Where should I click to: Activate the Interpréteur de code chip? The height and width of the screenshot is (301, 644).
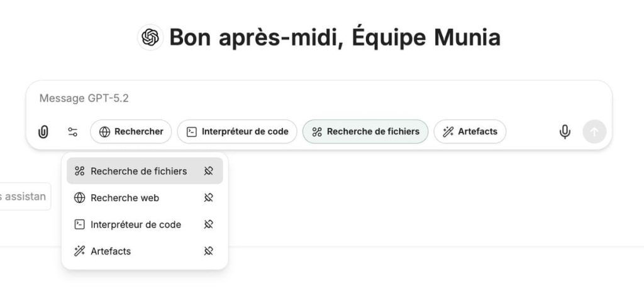(x=237, y=132)
